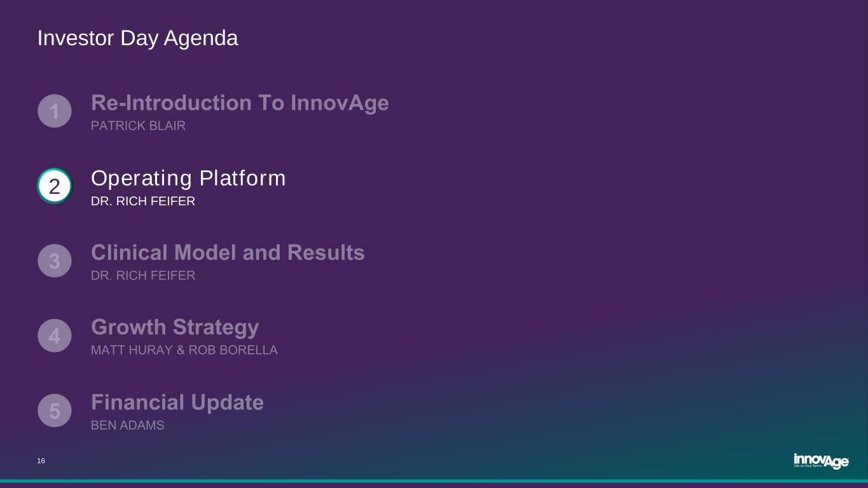Click the number 1 circle icon
The height and width of the screenshot is (488, 868).
(55, 112)
